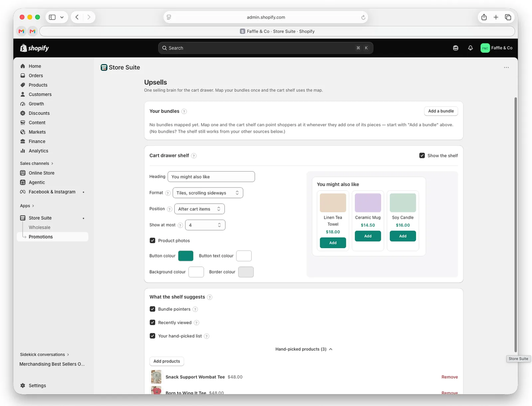Toggle Your hand-picked list checkbox
The width and height of the screenshot is (532, 406).
pos(152,336)
